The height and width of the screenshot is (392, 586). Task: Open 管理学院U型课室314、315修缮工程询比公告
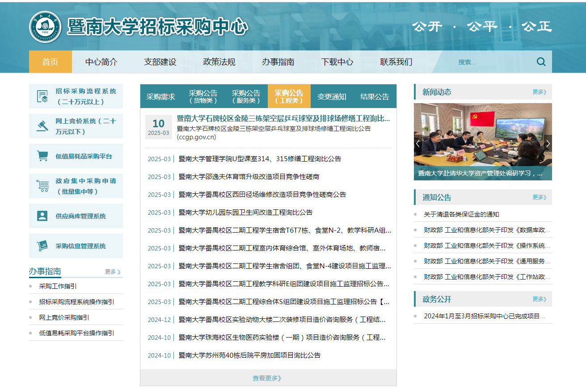260,158
